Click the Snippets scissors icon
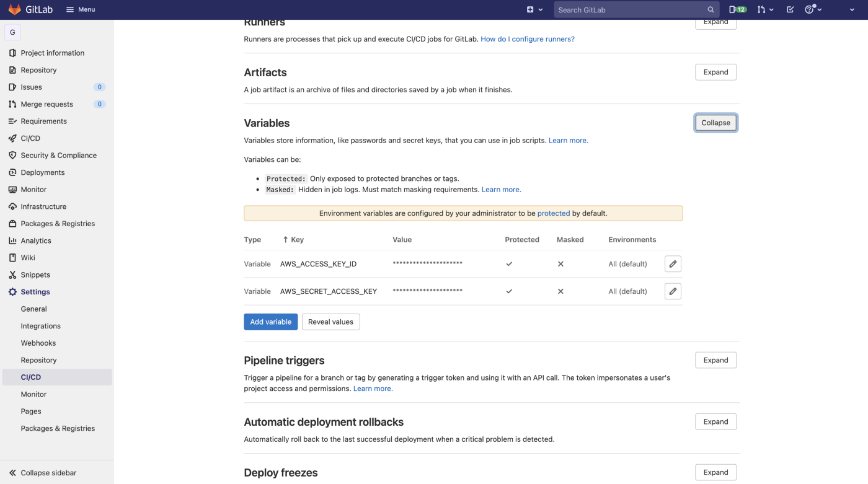 (x=12, y=275)
